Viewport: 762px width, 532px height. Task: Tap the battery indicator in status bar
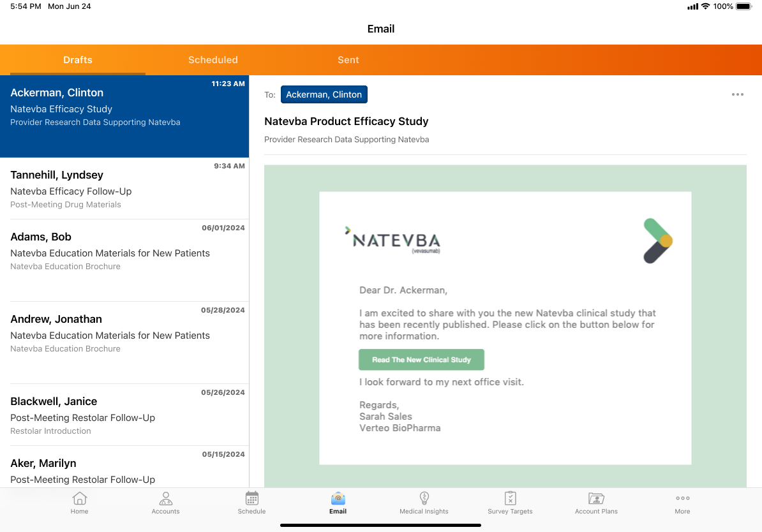(743, 6)
